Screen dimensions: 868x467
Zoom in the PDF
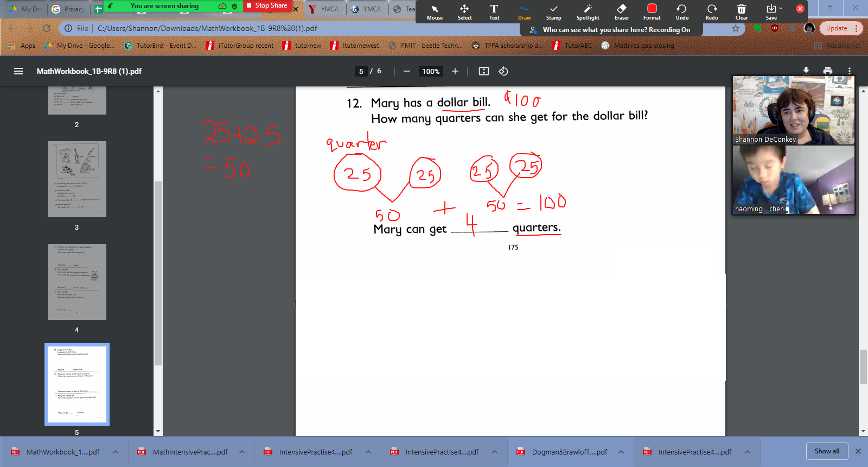455,71
